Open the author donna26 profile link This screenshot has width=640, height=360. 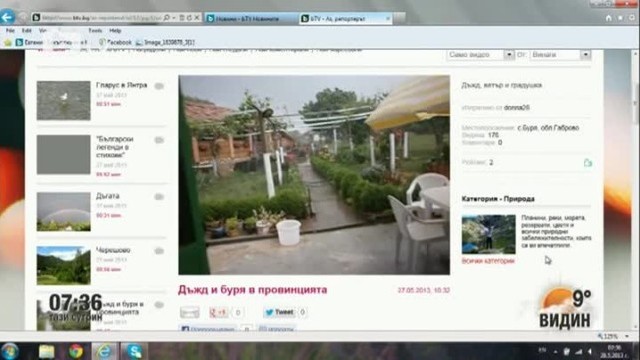(x=517, y=108)
